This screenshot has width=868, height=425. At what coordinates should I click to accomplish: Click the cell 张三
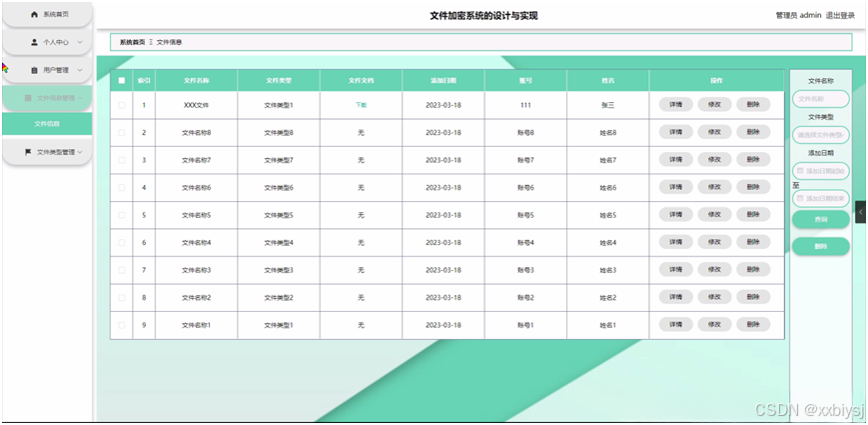click(x=608, y=105)
